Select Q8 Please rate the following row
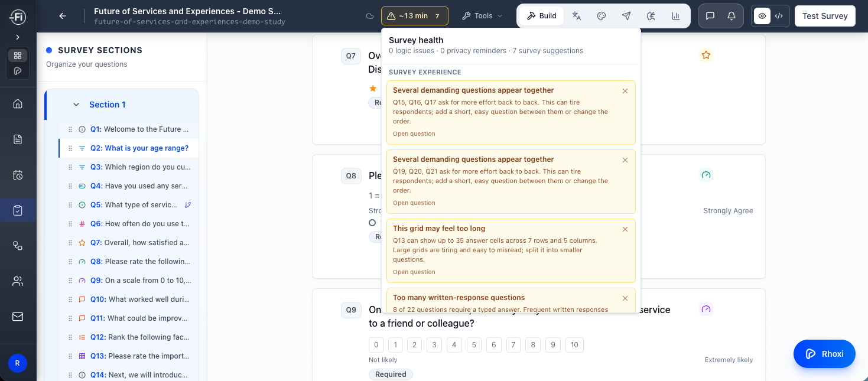The width and height of the screenshot is (868, 381). pyautogui.click(x=129, y=262)
